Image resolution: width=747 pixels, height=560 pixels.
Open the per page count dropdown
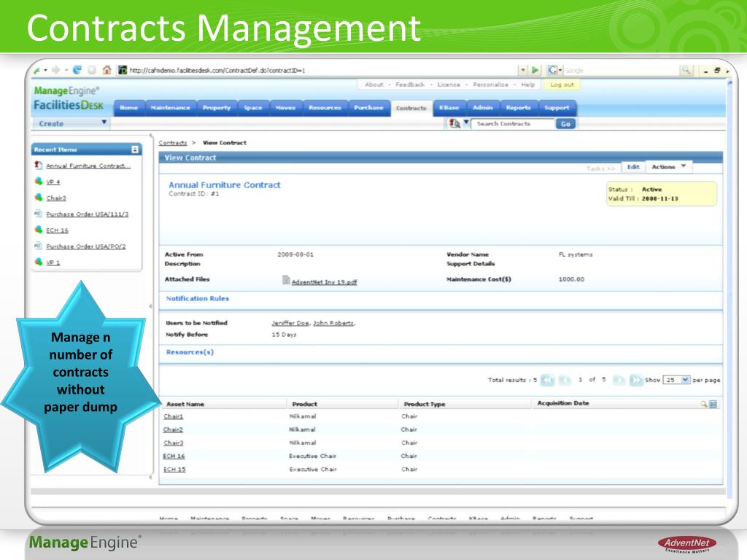[x=676, y=379]
